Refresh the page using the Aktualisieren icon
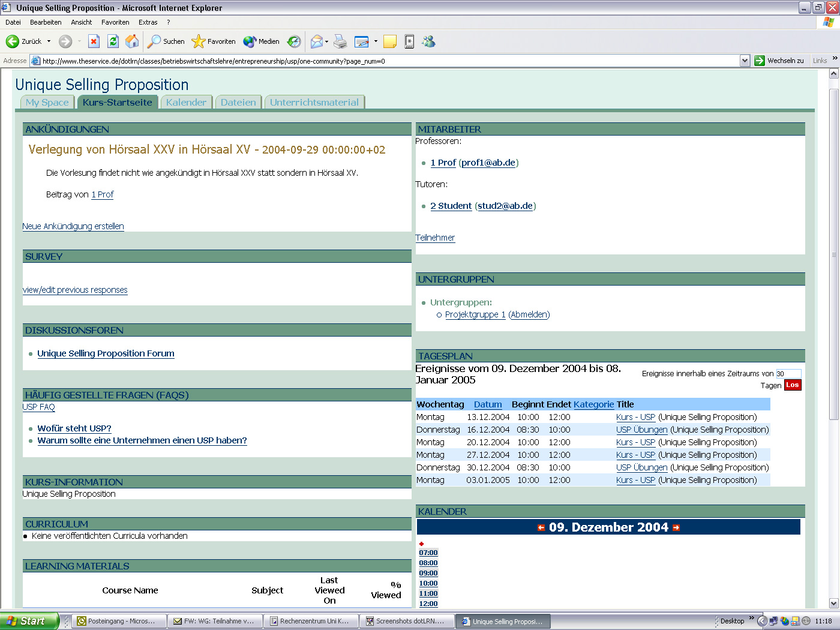The width and height of the screenshot is (840, 630). click(113, 41)
